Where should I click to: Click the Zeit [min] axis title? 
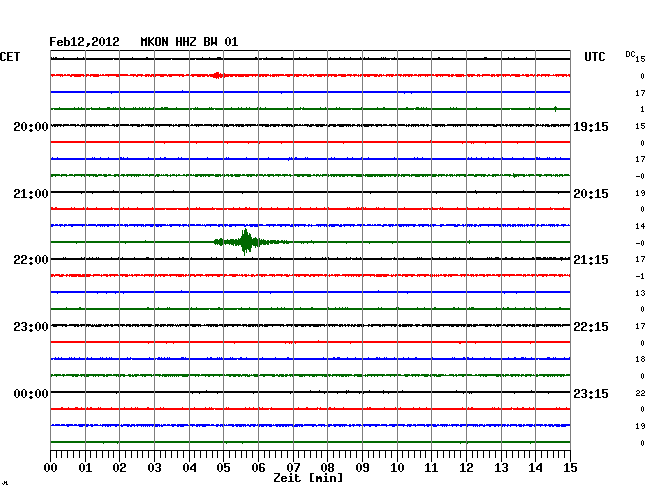click(308, 478)
